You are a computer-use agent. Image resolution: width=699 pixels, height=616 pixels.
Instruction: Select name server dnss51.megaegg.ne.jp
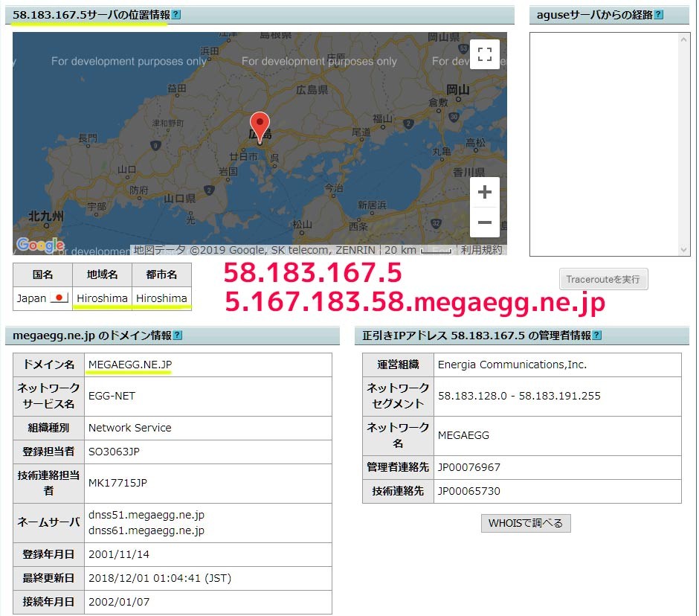(x=146, y=515)
